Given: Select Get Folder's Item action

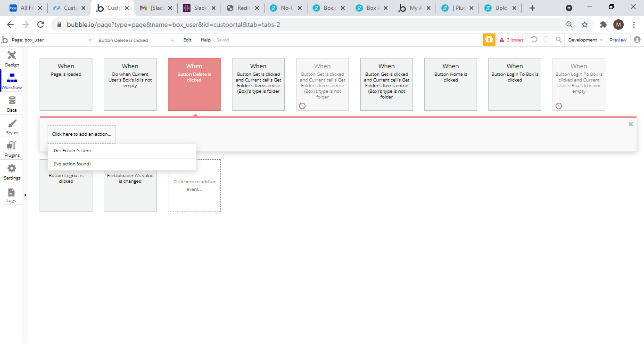Looking at the screenshot, I should (122, 151).
